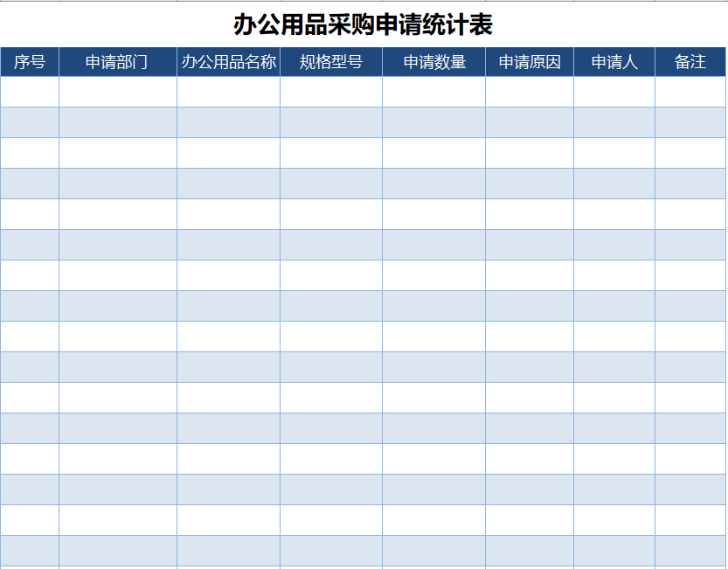This screenshot has height=569, width=728.
Task: Click the first cell under 办公用品名称
Action: coord(227,90)
